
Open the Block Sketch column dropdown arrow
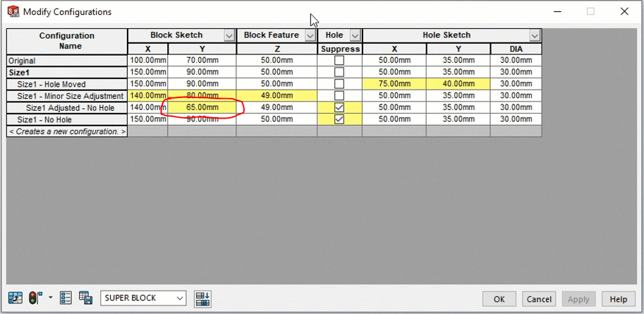pos(229,36)
